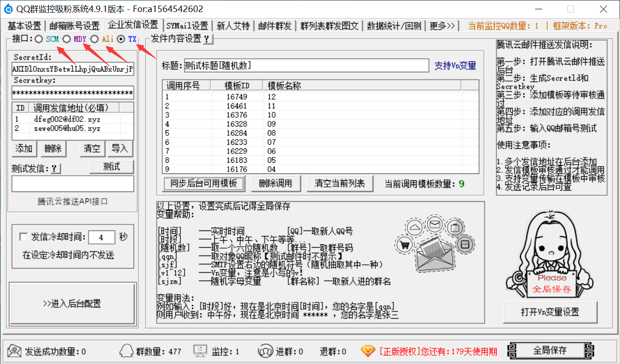620x364 pixels.
Task: Select template row with ID 16233
Action: (320, 142)
